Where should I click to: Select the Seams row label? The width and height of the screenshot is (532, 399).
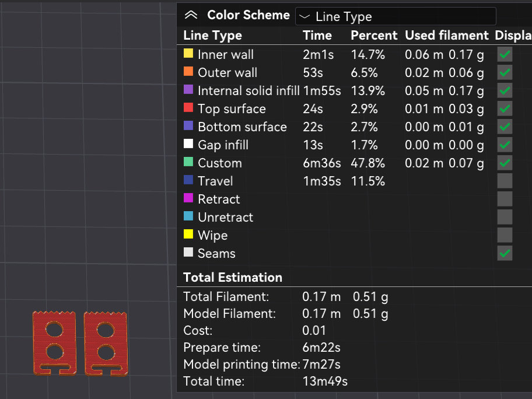tap(216, 253)
